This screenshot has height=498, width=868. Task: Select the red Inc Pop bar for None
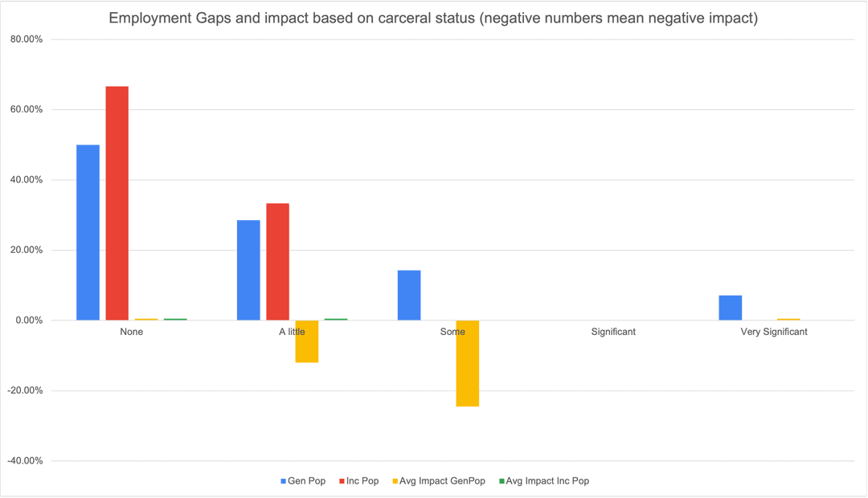[117, 203]
